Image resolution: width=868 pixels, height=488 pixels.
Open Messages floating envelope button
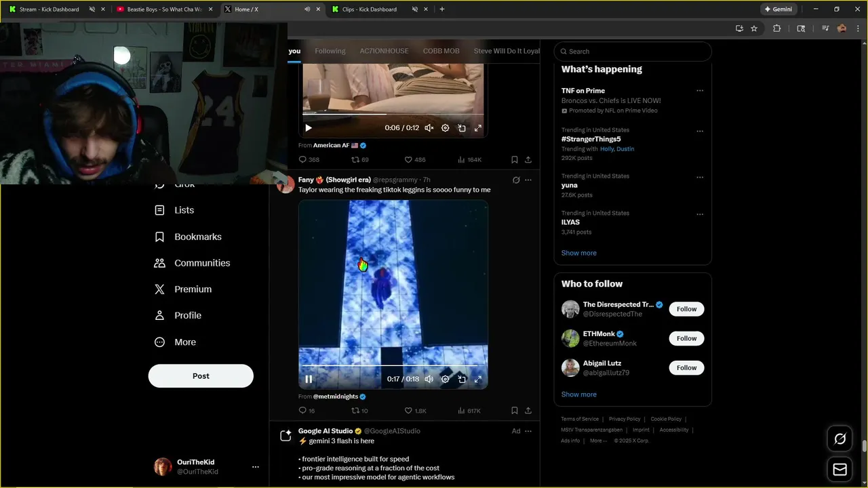point(840,470)
